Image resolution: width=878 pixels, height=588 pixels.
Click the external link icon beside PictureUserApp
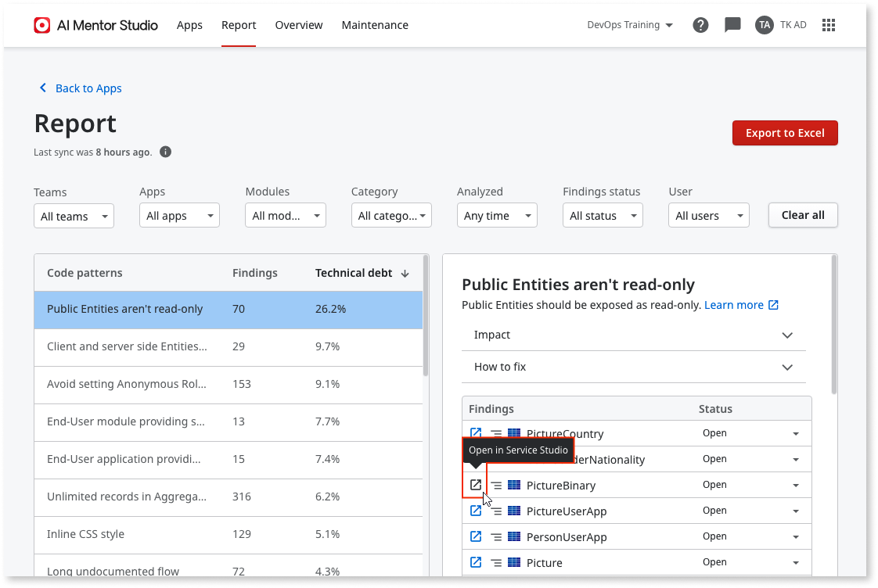[x=476, y=511]
